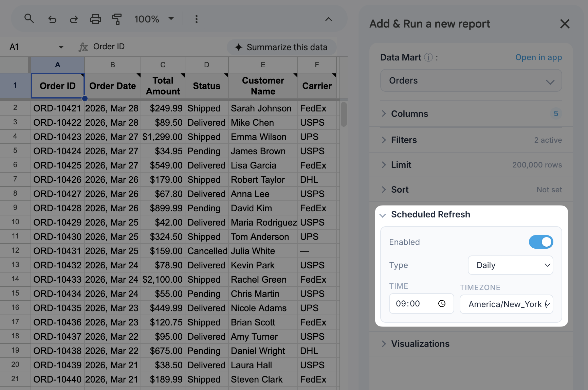Image resolution: width=588 pixels, height=390 pixels.
Task: Click the print icon
Action: (95, 19)
